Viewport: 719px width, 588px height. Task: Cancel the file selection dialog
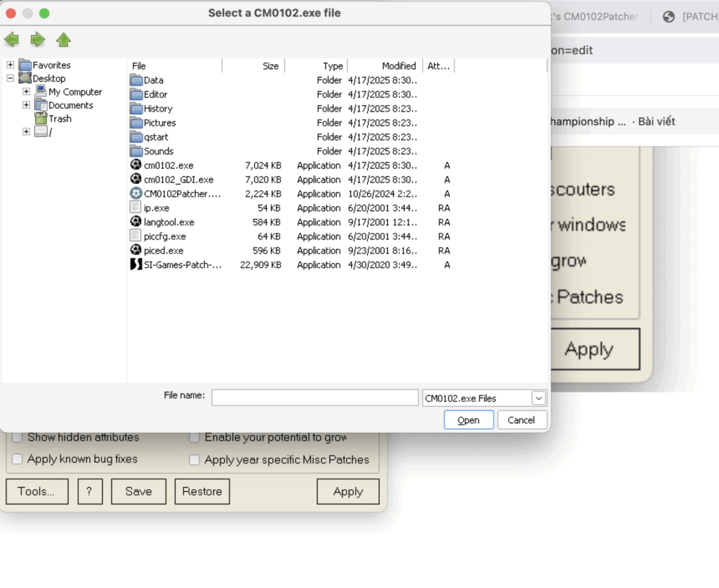(x=521, y=420)
